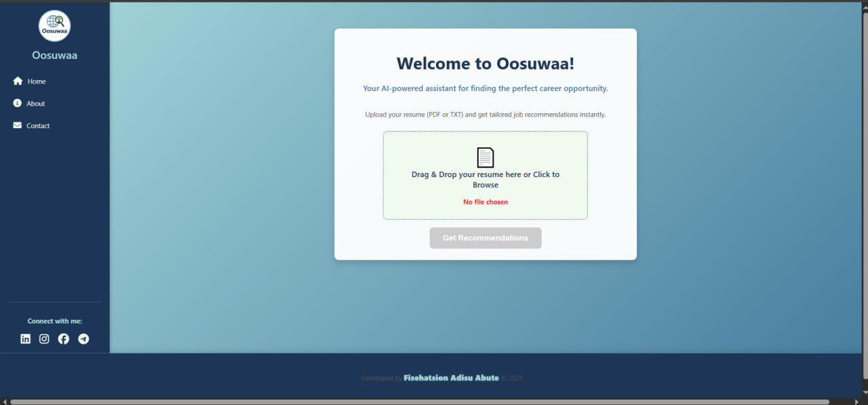
Task: Click the Connect with me heading
Action: pos(54,320)
